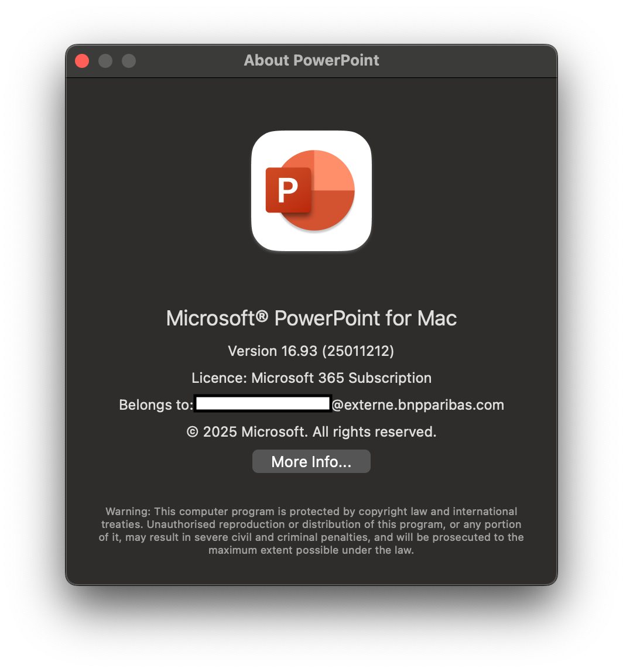Image resolution: width=623 pixels, height=672 pixels.
Task: Click the @externe.bnpparibas.com domain text
Action: click(418, 405)
